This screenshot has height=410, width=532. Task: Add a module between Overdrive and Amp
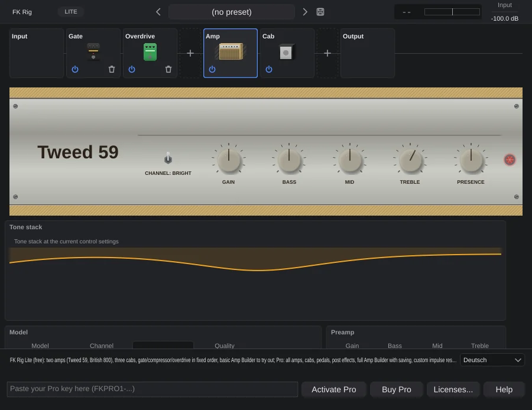tap(190, 53)
